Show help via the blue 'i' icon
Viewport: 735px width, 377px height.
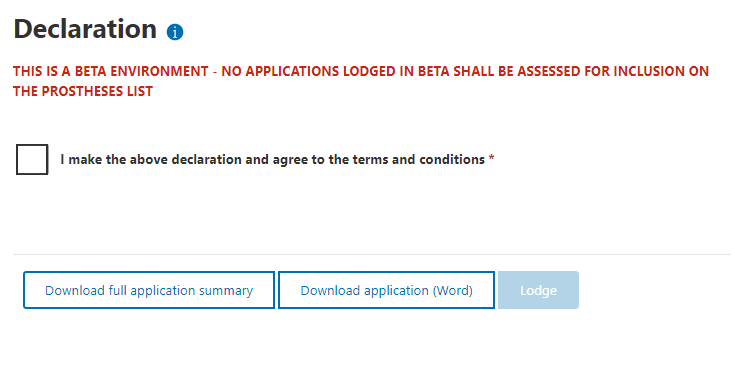(175, 32)
